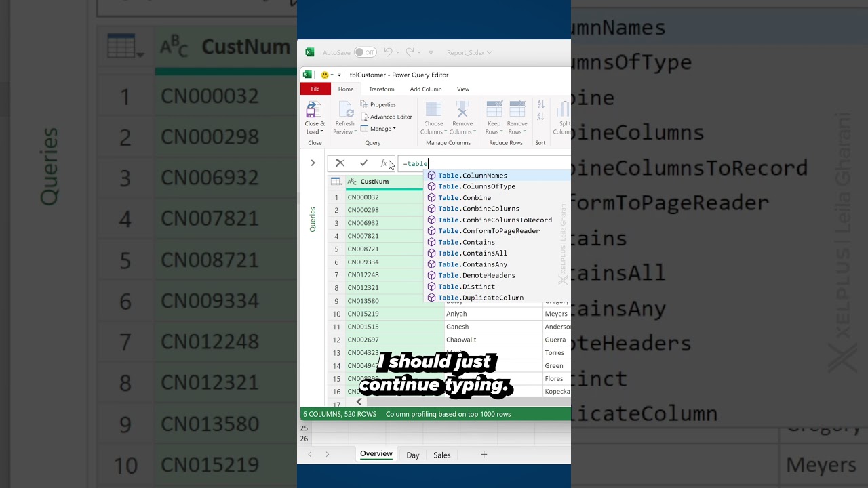Viewport: 868px width, 488px height.
Task: Click the smiley feedback icon
Action: point(325,75)
